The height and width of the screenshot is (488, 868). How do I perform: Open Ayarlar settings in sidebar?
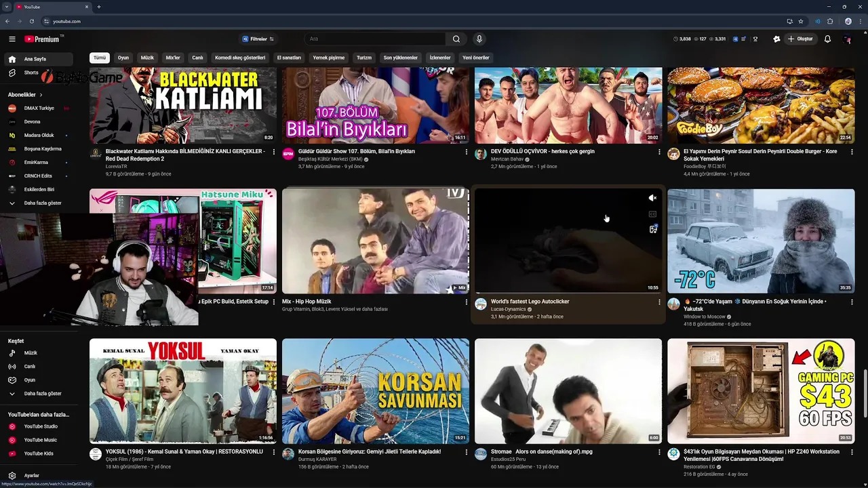[38, 476]
